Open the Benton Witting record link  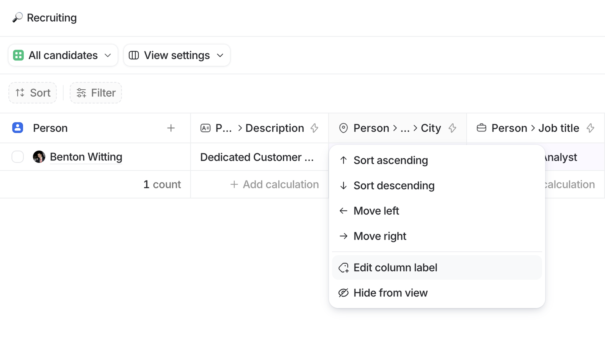(86, 157)
